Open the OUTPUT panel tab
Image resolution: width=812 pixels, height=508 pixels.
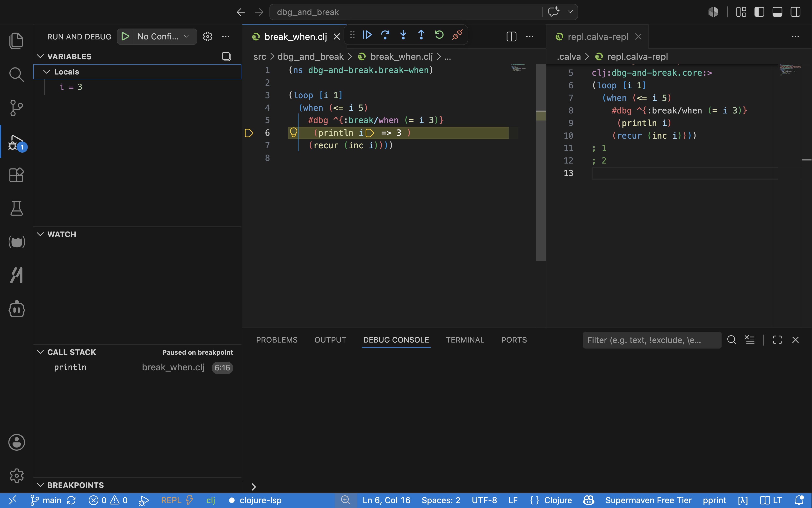pyautogui.click(x=330, y=340)
